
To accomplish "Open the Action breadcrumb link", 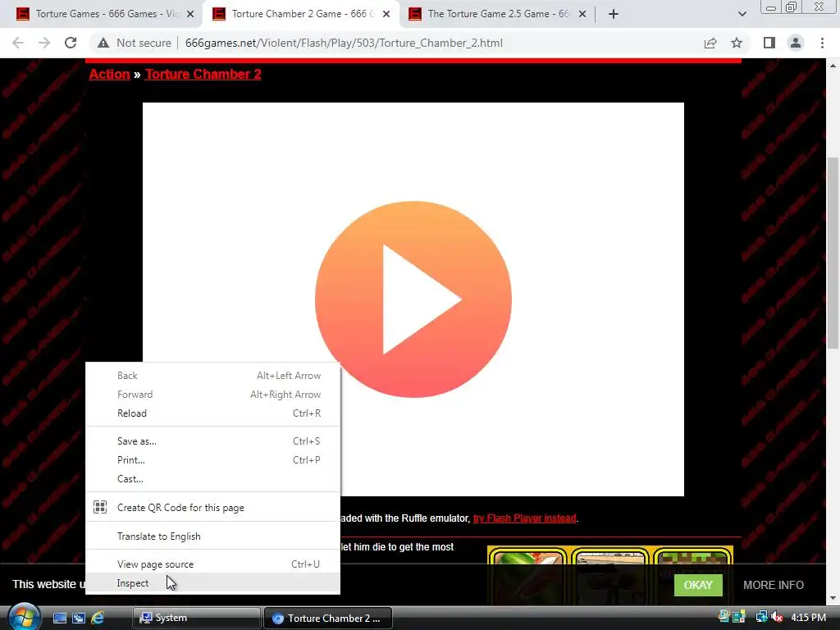I will pos(109,74).
